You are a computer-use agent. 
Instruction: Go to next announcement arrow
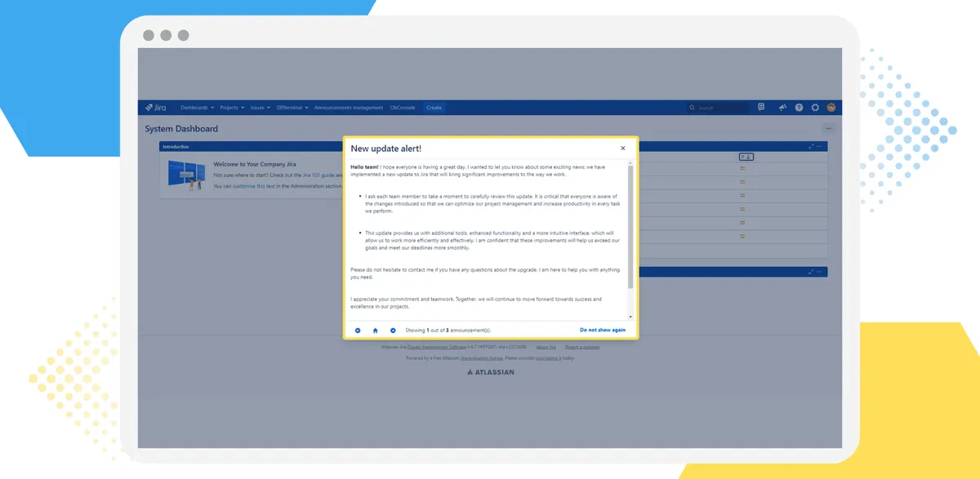[393, 330]
